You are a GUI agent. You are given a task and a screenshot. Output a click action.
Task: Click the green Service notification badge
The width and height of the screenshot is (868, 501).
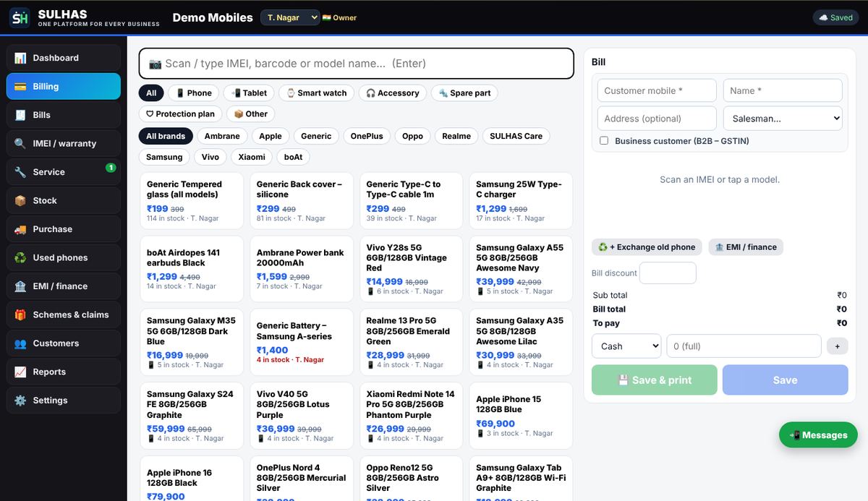tap(111, 168)
